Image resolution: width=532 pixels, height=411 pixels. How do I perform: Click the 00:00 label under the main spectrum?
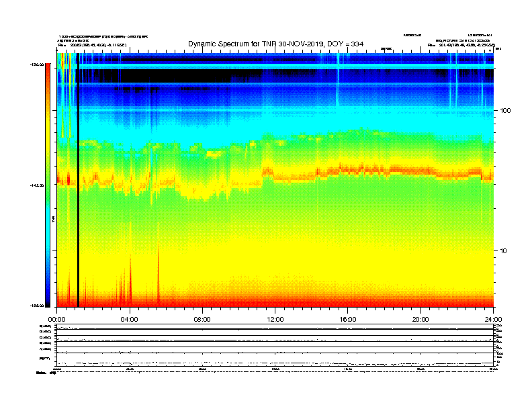[x=56, y=320]
